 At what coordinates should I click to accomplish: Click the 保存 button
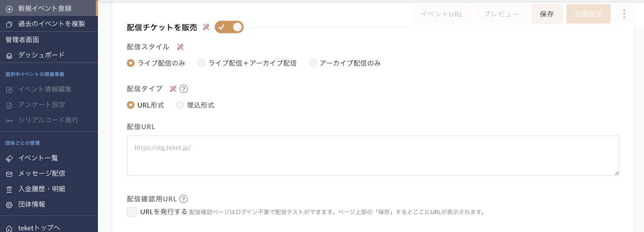pyautogui.click(x=547, y=14)
